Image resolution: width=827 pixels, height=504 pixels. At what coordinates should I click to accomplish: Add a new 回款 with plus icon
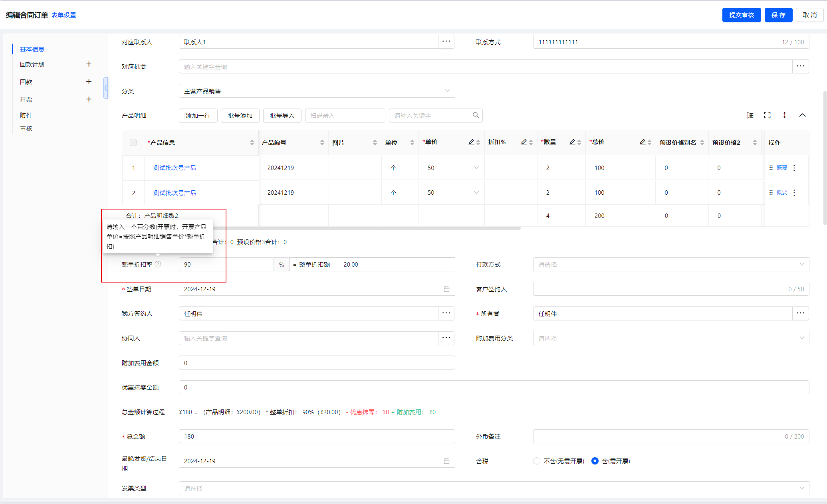(x=89, y=81)
